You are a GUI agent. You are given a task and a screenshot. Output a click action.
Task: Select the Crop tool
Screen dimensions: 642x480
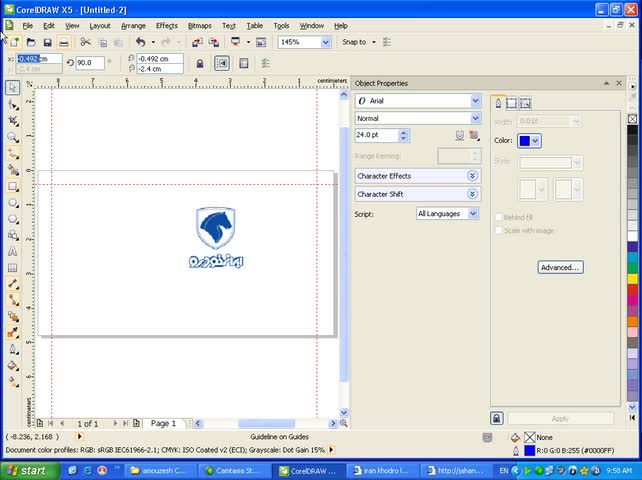click(13, 121)
